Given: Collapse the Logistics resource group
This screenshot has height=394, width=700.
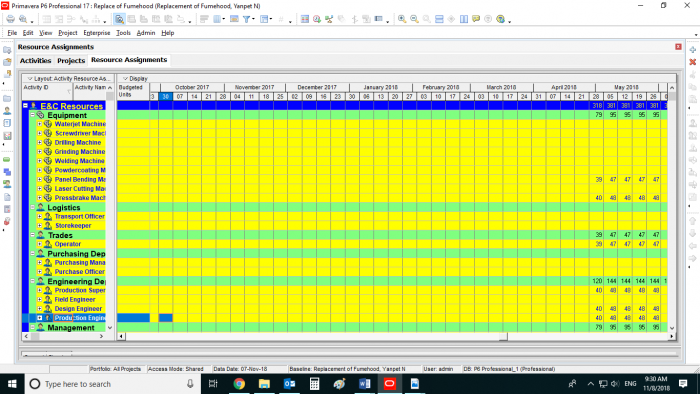Looking at the screenshot, I should coord(33,207).
